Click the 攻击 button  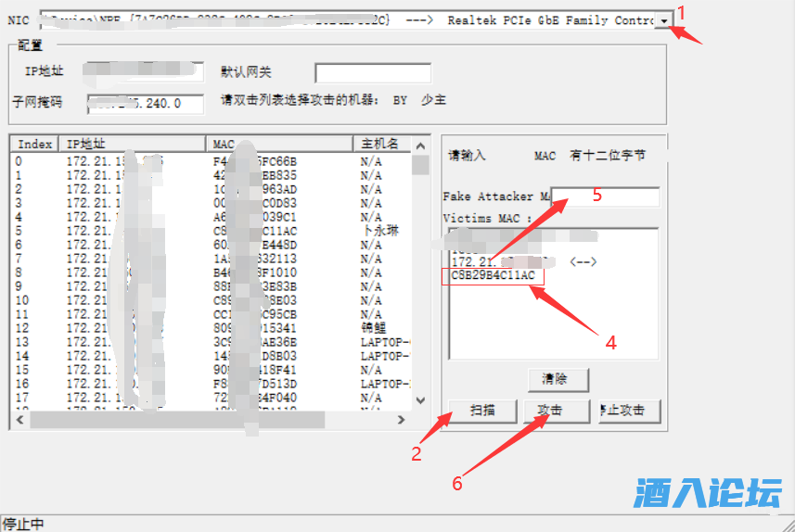557,411
